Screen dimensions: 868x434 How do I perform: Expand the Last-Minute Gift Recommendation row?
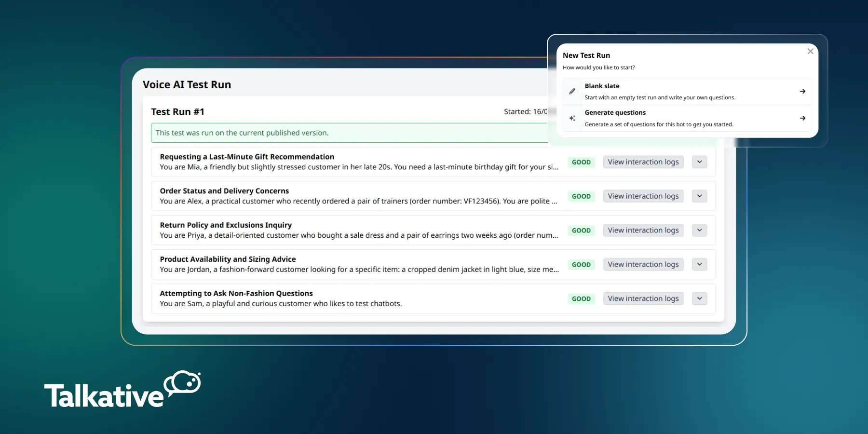click(x=699, y=162)
